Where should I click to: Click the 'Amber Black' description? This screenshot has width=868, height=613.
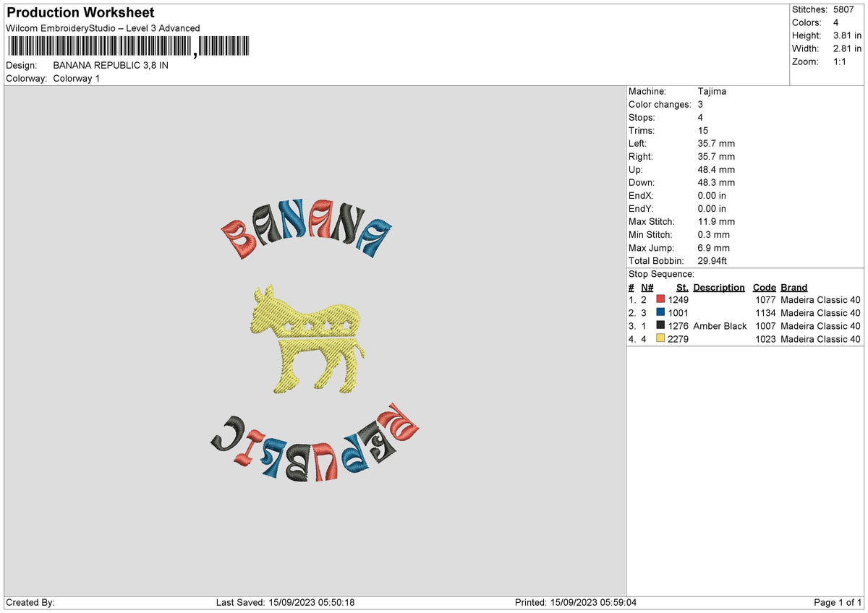720,326
